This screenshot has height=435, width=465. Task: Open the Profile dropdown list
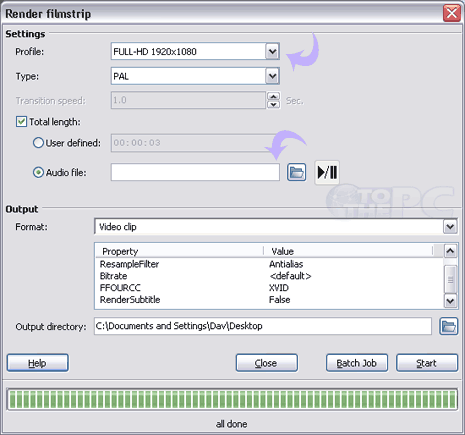[x=272, y=51]
